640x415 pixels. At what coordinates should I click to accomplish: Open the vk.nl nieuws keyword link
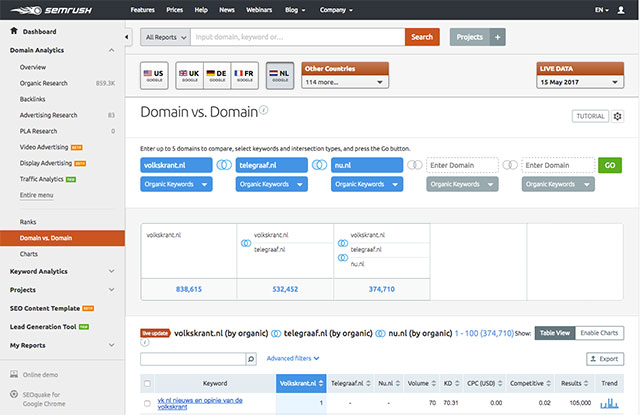[200, 403]
